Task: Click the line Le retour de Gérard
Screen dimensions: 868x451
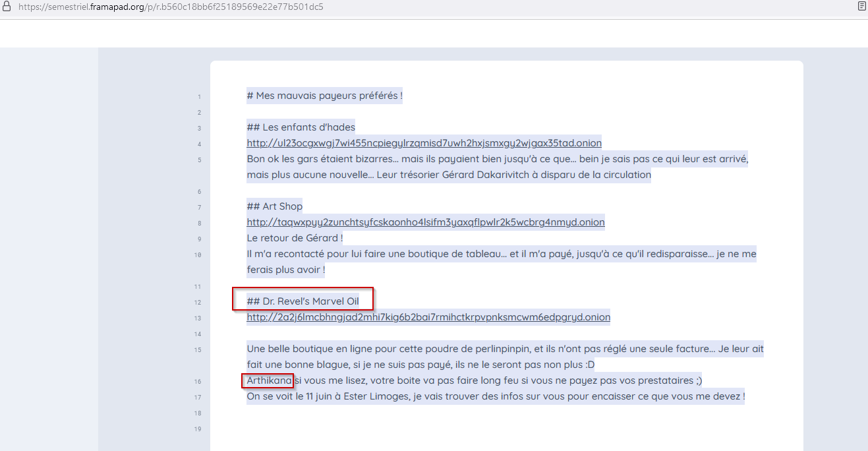Action: 295,238
